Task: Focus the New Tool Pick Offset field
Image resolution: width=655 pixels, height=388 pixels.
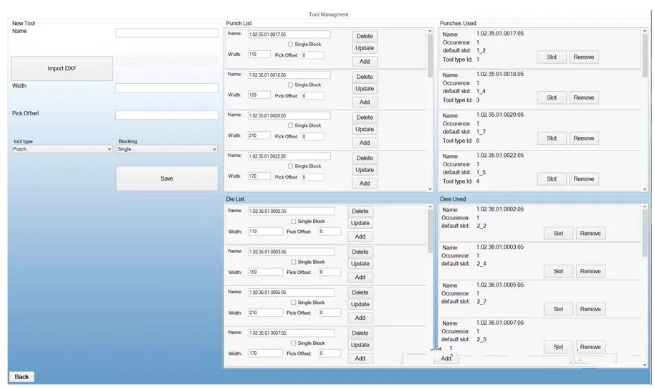Action: 167,115
